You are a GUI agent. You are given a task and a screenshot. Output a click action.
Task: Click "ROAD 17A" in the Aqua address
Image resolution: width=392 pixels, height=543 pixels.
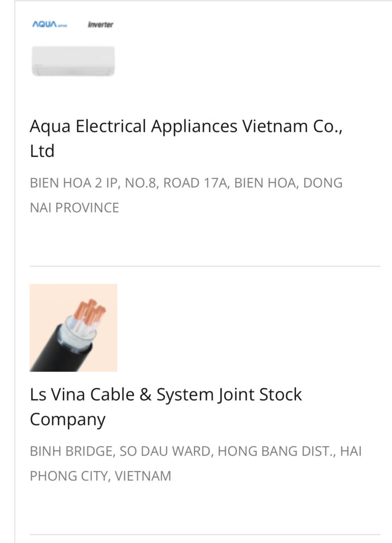click(195, 183)
